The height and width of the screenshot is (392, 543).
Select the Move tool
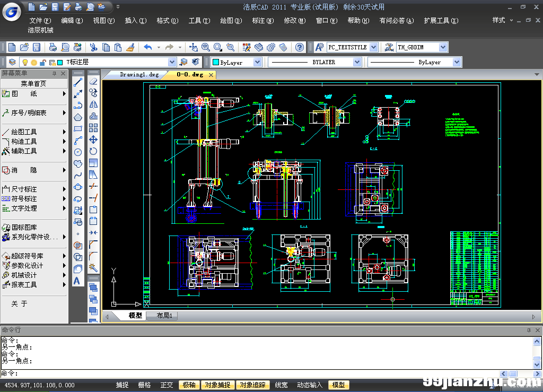point(93,140)
